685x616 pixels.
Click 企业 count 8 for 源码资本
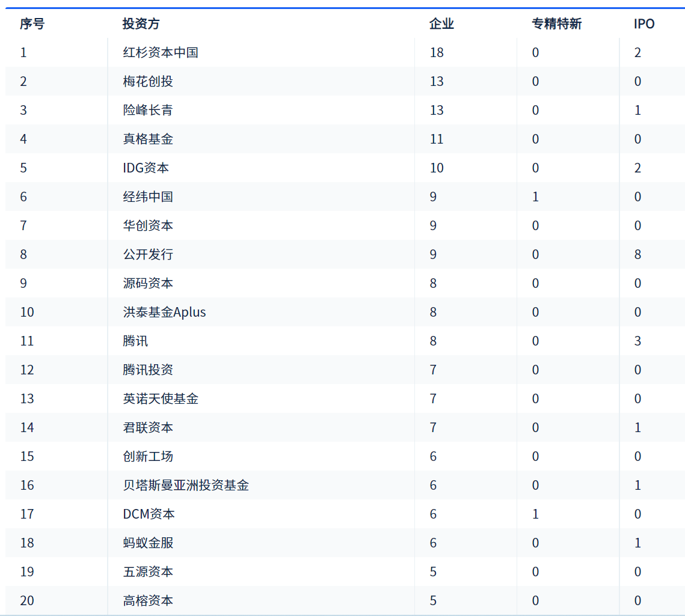[433, 283]
